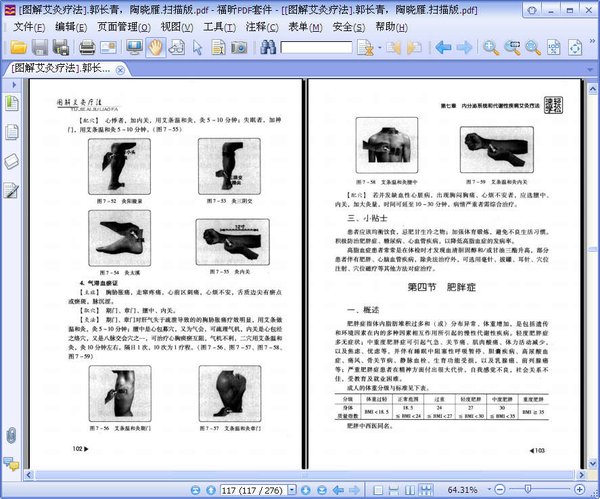Click the zoom in plus button

[x=579, y=489]
